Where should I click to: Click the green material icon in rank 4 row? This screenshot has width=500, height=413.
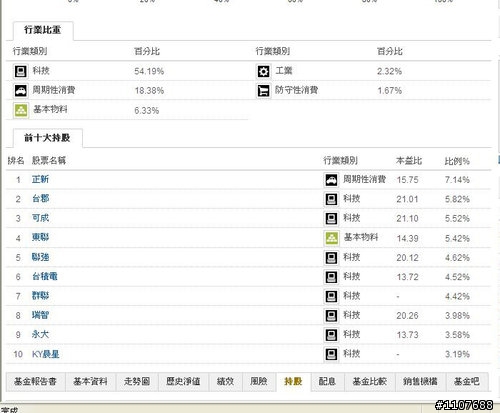(x=331, y=238)
